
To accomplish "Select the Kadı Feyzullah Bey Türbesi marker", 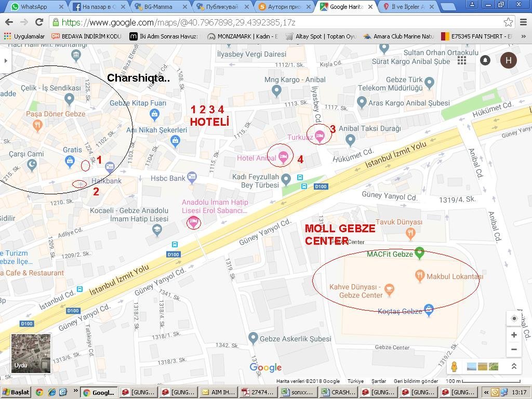I will [x=286, y=179].
